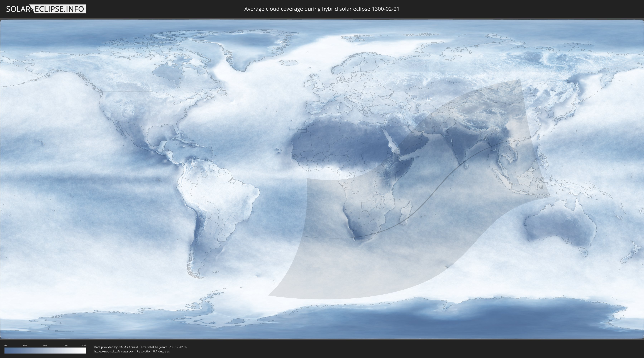644x358 pixels.
Task: Click the cloud coverage color gradient bar
Action: click(45, 350)
